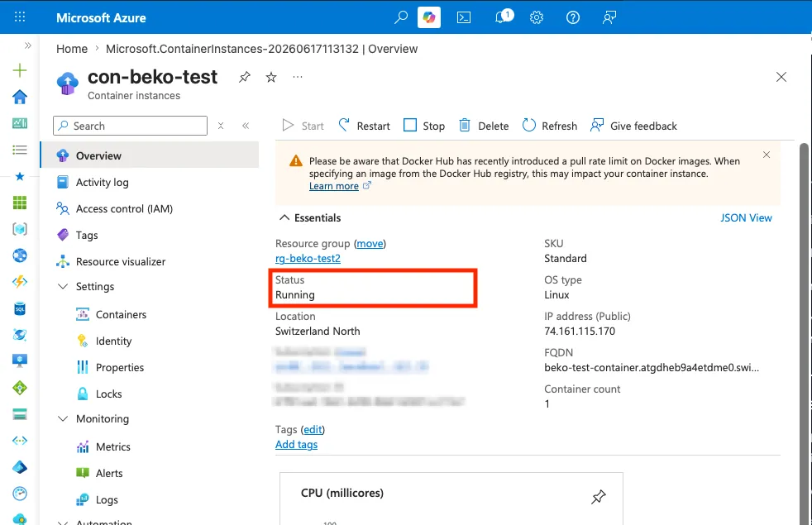Click Add tags link

tap(296, 444)
